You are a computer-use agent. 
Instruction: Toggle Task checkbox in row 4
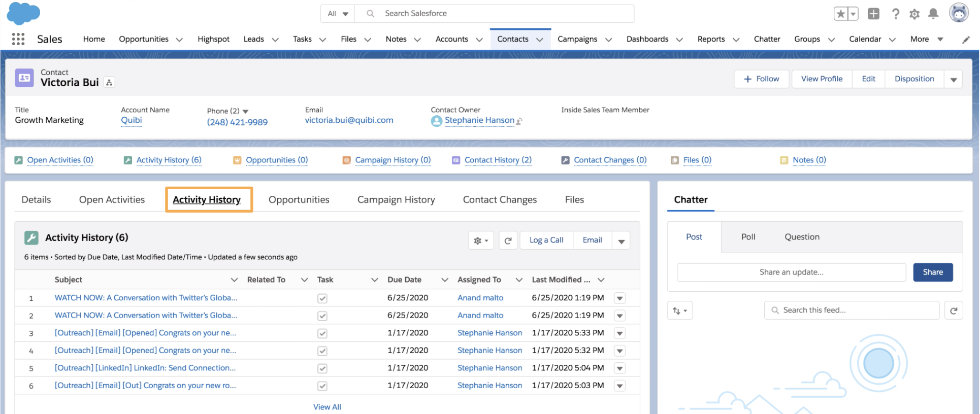pos(322,351)
